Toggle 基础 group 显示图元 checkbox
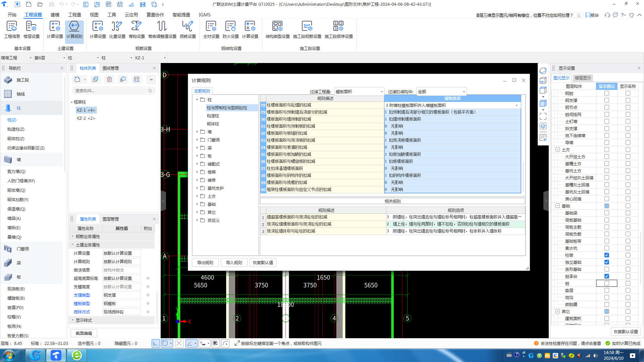The image size is (644, 362). [x=607, y=206]
